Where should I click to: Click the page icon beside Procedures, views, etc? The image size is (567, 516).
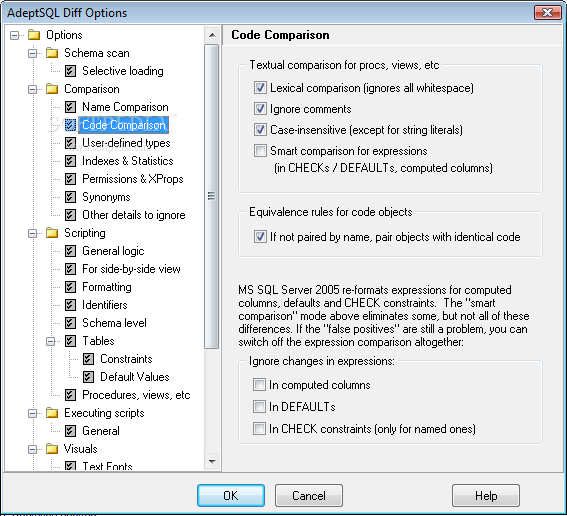point(70,395)
